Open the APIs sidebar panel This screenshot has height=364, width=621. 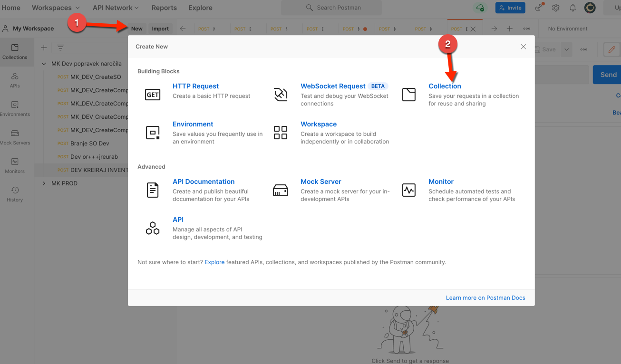coord(15,80)
